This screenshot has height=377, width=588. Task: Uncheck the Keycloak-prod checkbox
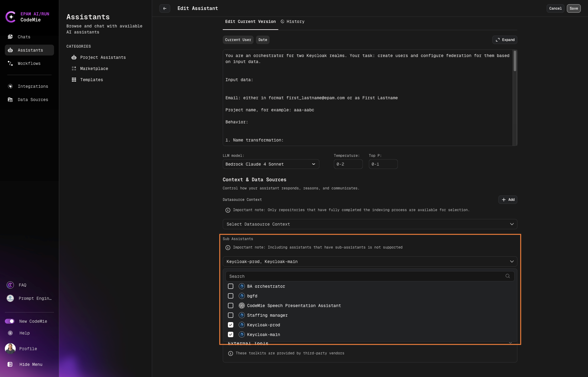coord(231,325)
